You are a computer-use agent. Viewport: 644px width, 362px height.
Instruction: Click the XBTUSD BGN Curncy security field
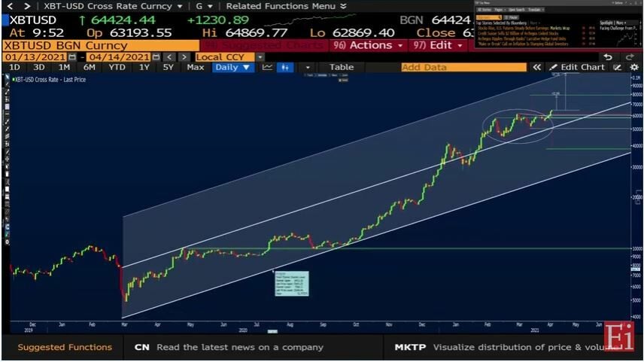101,46
